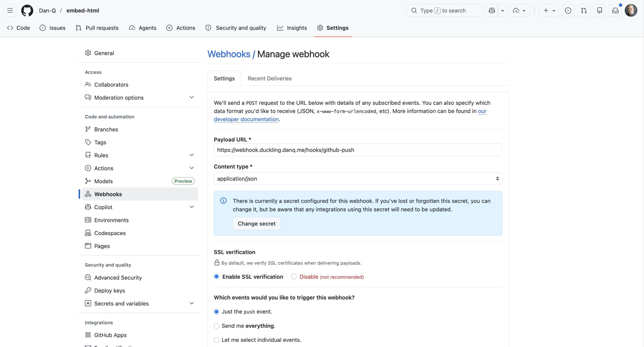Image resolution: width=644 pixels, height=347 pixels.
Task: Choose Send me everything option
Action: 216,326
